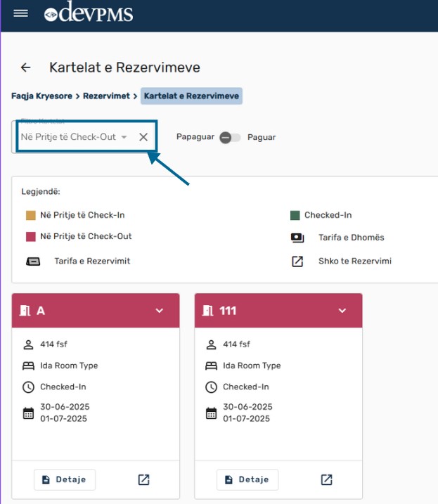
Task: Click the back arrow beside Kartelat e Rezervimeve
Action: [26, 67]
